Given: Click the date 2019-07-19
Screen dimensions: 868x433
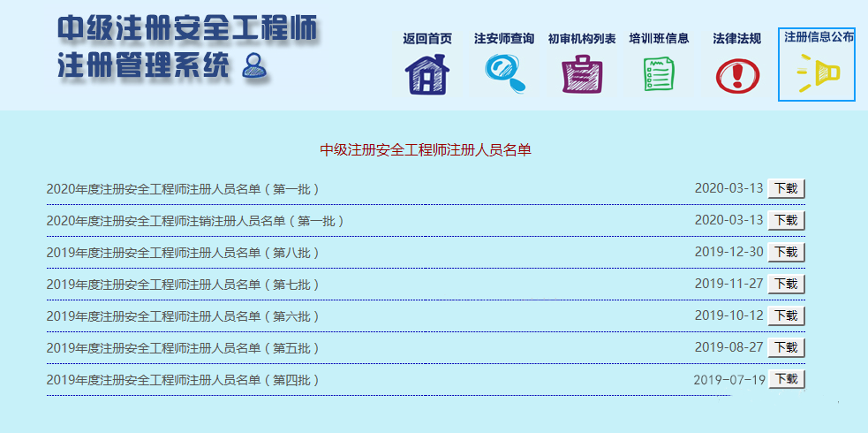Looking at the screenshot, I should point(729,380).
